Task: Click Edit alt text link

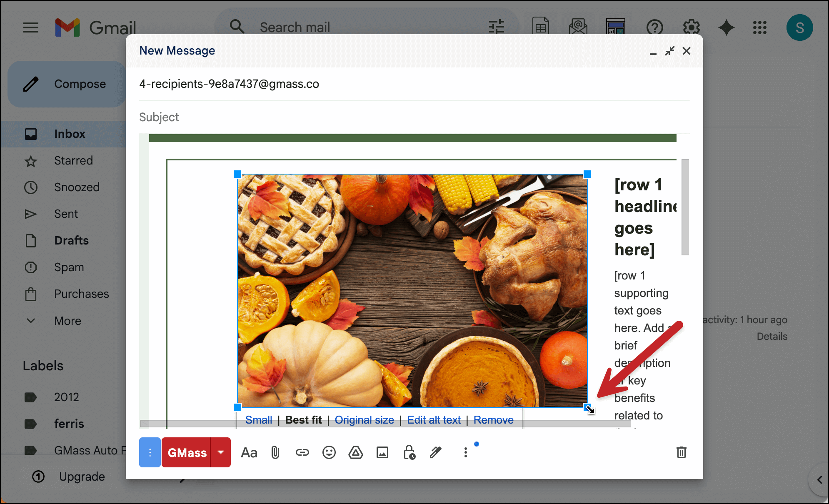Action: [x=434, y=420]
